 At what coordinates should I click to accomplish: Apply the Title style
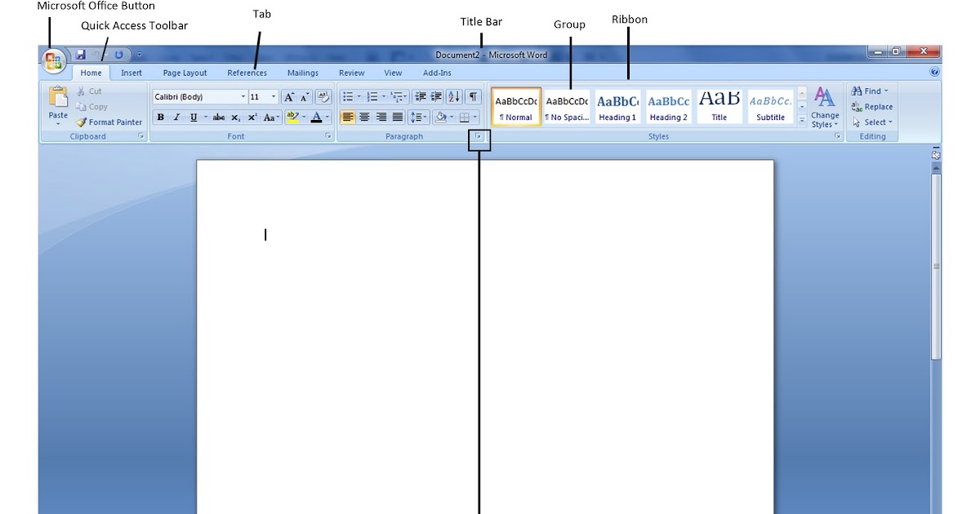(x=719, y=107)
